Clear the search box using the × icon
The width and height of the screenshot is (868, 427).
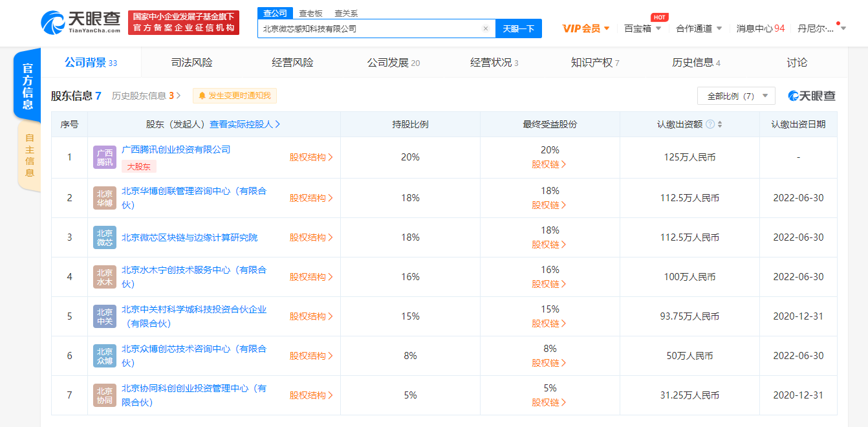click(486, 28)
